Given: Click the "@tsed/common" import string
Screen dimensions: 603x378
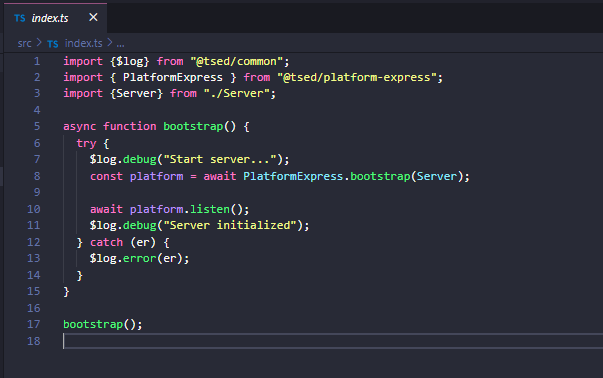Looking at the screenshot, I should 237,62.
